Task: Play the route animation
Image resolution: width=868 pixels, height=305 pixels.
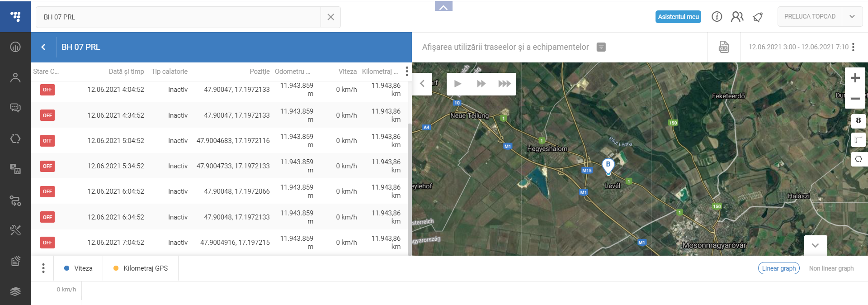Action: (458, 84)
